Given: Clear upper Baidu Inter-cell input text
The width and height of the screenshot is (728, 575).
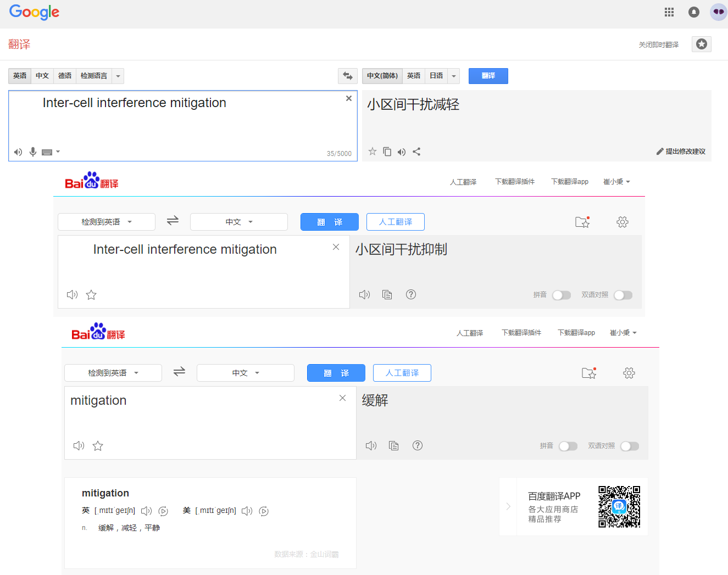Looking at the screenshot, I should [x=336, y=247].
